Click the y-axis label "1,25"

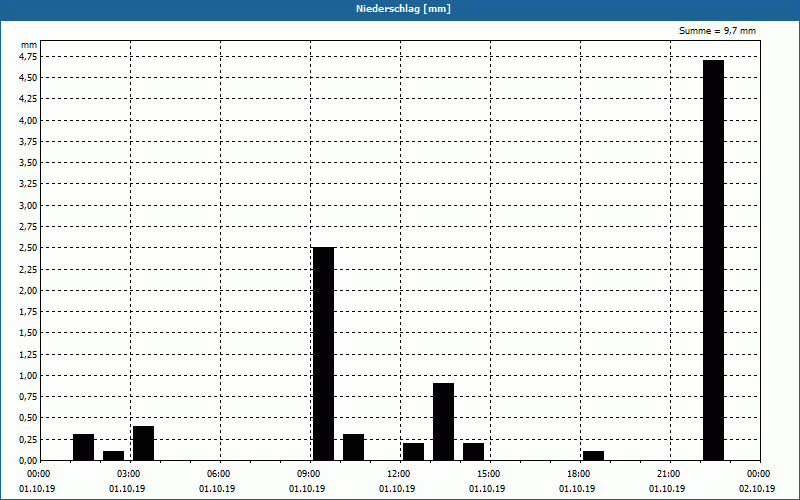tap(28, 354)
